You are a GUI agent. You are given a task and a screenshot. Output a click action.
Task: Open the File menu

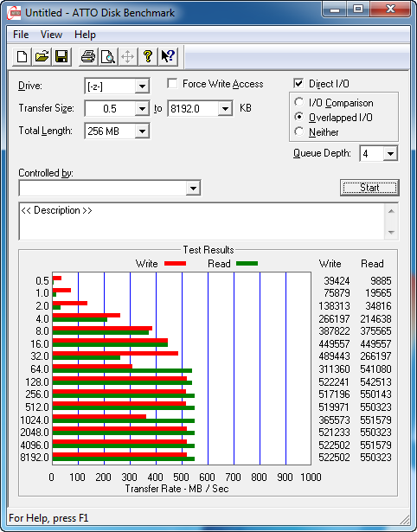21,35
